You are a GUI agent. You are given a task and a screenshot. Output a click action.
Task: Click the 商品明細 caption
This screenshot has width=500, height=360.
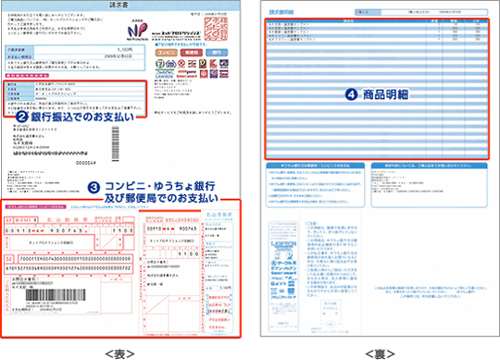(x=385, y=95)
